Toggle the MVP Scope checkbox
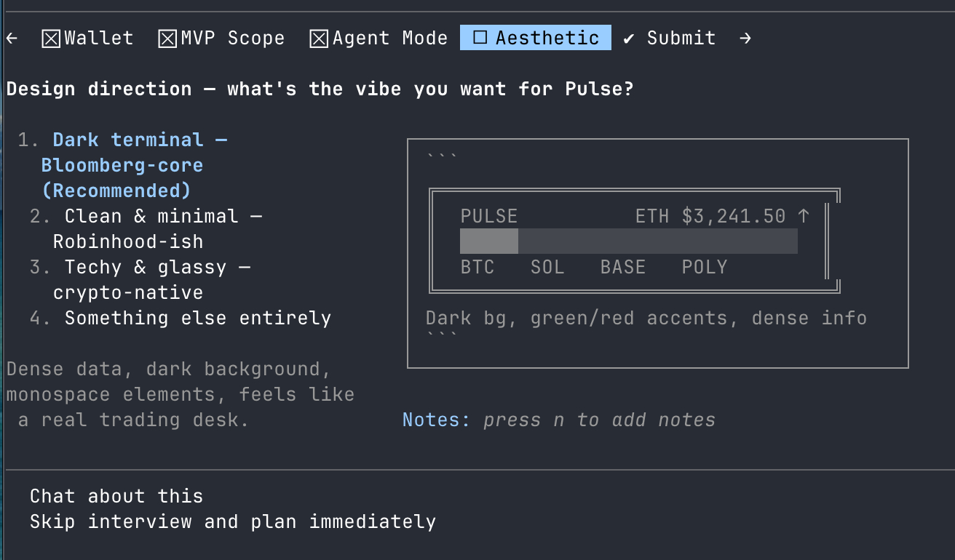Image resolution: width=955 pixels, height=560 pixels. 167,39
